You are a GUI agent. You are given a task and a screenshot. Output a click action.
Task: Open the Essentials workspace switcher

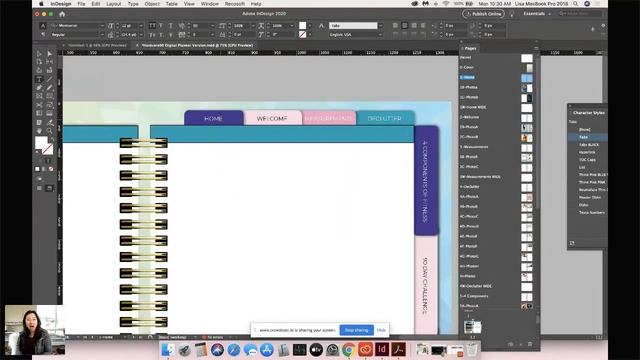point(537,13)
